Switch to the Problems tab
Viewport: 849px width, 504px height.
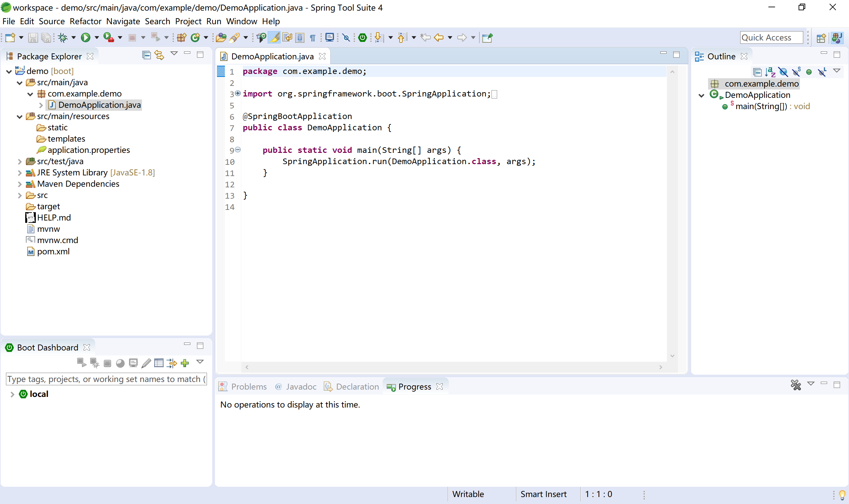tap(248, 387)
